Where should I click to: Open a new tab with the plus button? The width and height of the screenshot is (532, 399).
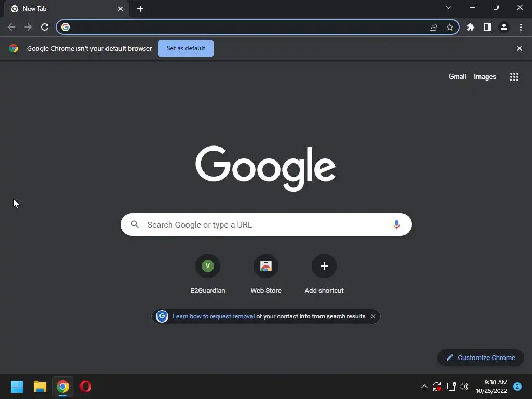(x=140, y=9)
